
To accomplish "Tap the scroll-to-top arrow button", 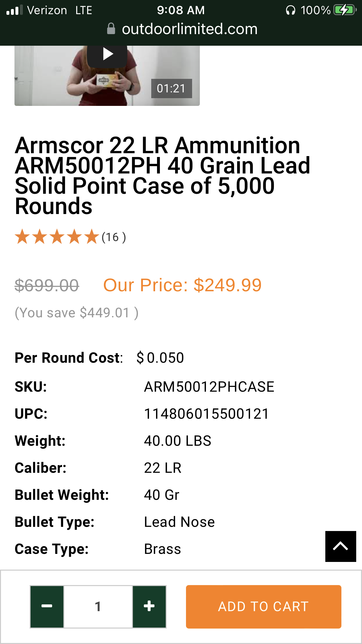I will (x=340, y=546).
